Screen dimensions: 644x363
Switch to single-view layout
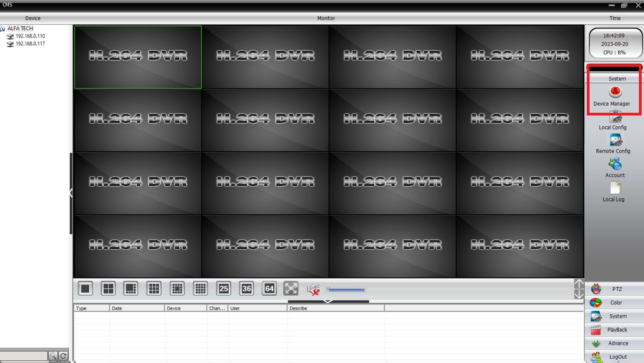85,289
